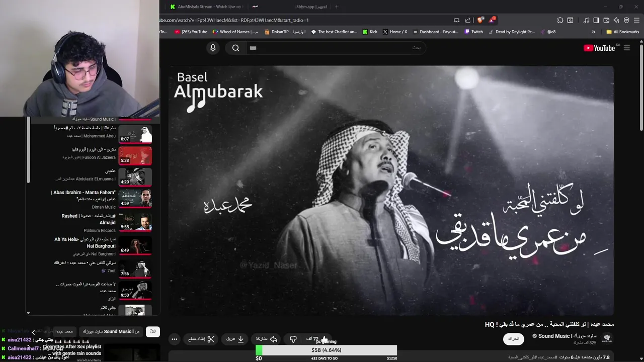644x362 pixels.
Task: Click the main video player
Action: (x=391, y=191)
